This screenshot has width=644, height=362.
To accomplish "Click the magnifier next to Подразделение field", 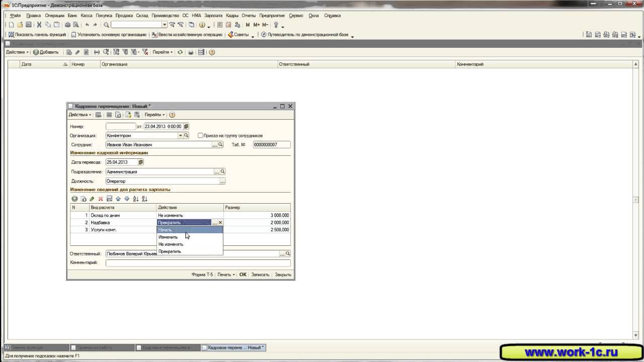I will (x=223, y=172).
